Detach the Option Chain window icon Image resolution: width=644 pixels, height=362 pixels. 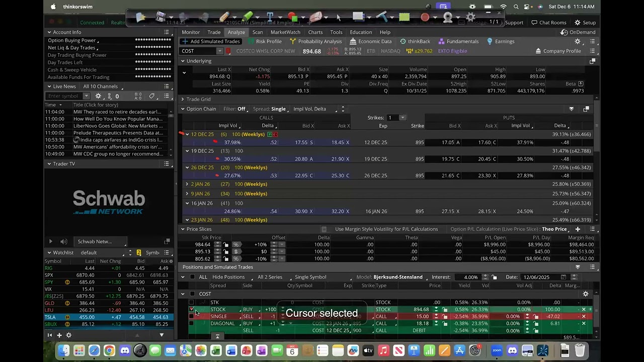pyautogui.click(x=586, y=109)
